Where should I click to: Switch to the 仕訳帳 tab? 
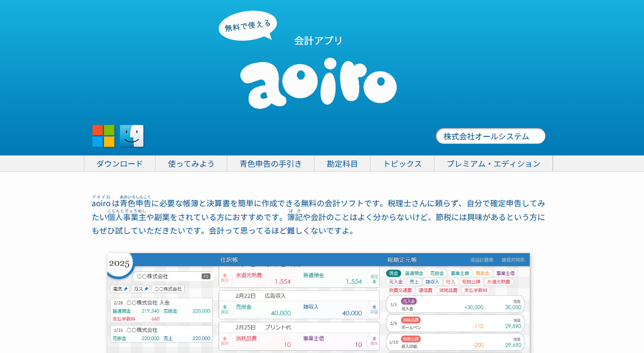(x=229, y=260)
